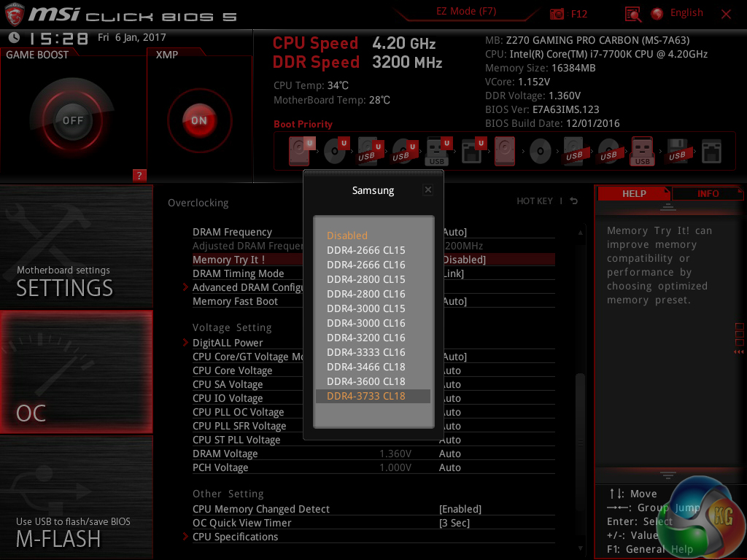Toggle the GAME BOOST knob
747x560 pixels.
click(x=72, y=120)
